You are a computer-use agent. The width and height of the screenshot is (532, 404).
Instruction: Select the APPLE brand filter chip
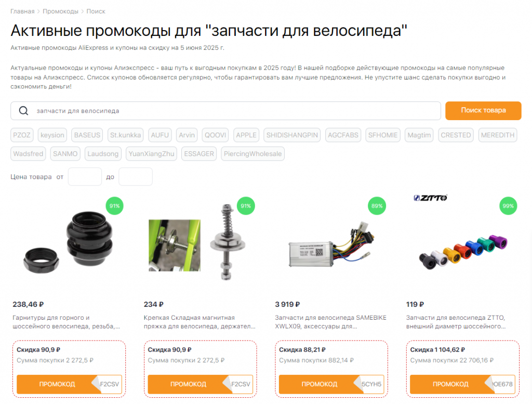[x=246, y=135]
